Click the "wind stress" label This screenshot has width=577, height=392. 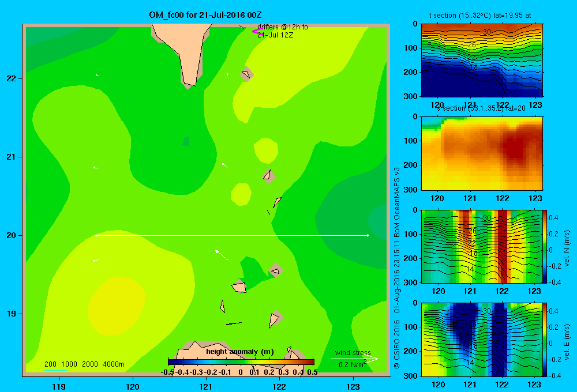[353, 352]
